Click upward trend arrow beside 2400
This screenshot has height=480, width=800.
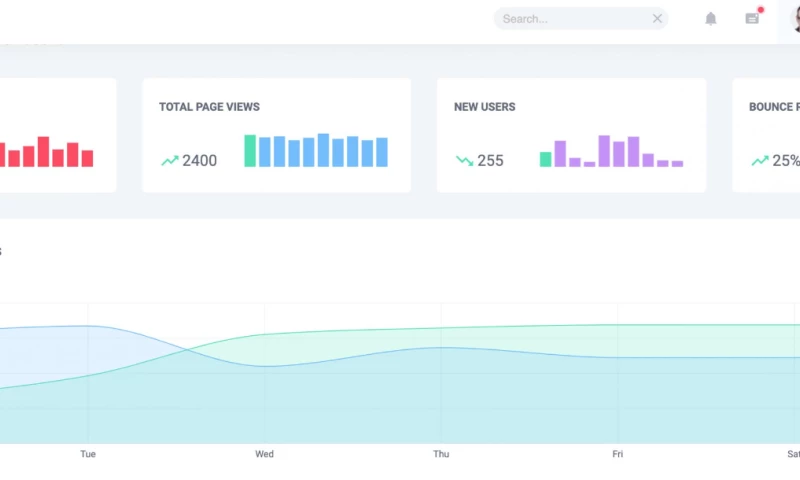tap(169, 160)
